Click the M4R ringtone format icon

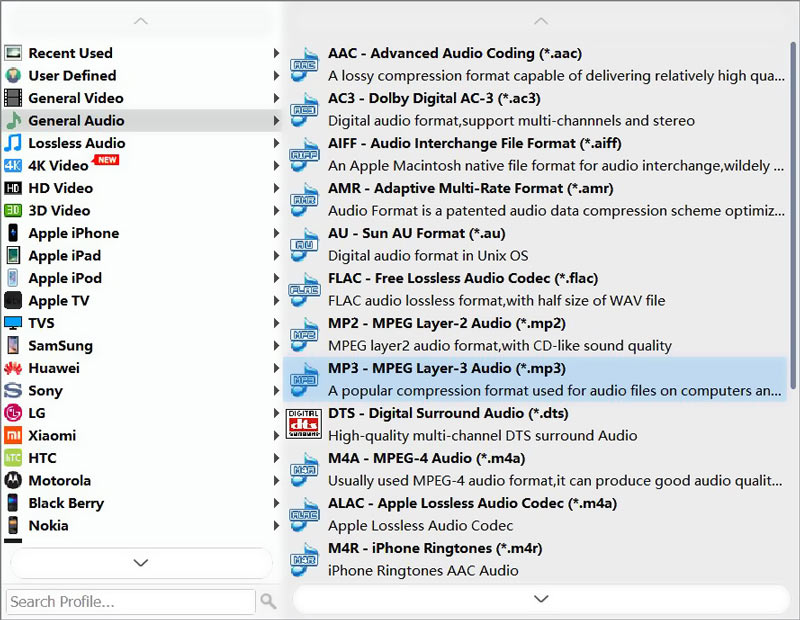(304, 559)
